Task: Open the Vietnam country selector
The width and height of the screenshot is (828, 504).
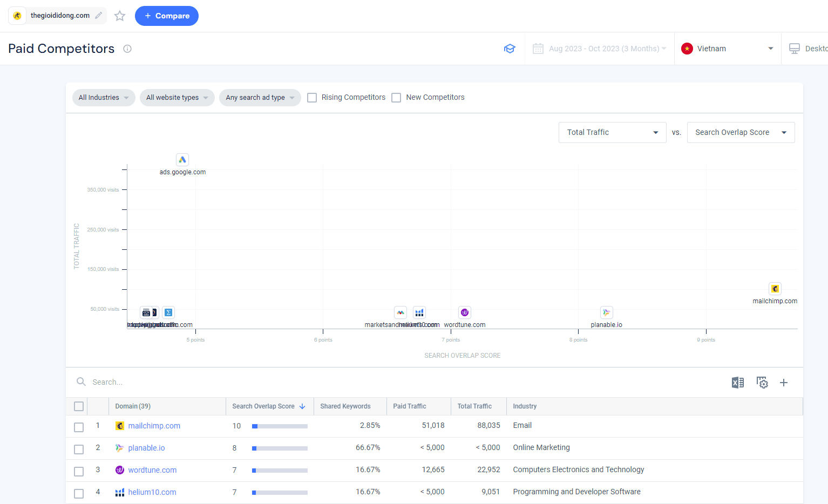Action: click(728, 49)
